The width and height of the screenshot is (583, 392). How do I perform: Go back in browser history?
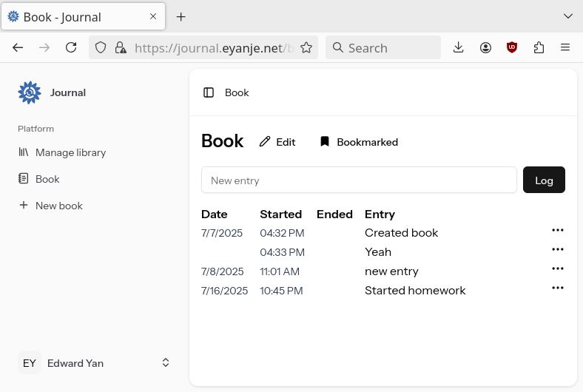tap(18, 47)
